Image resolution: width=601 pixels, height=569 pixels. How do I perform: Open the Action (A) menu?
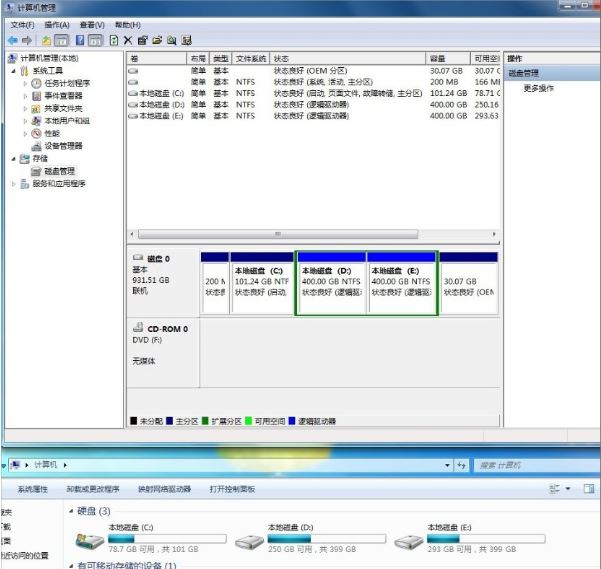57,25
